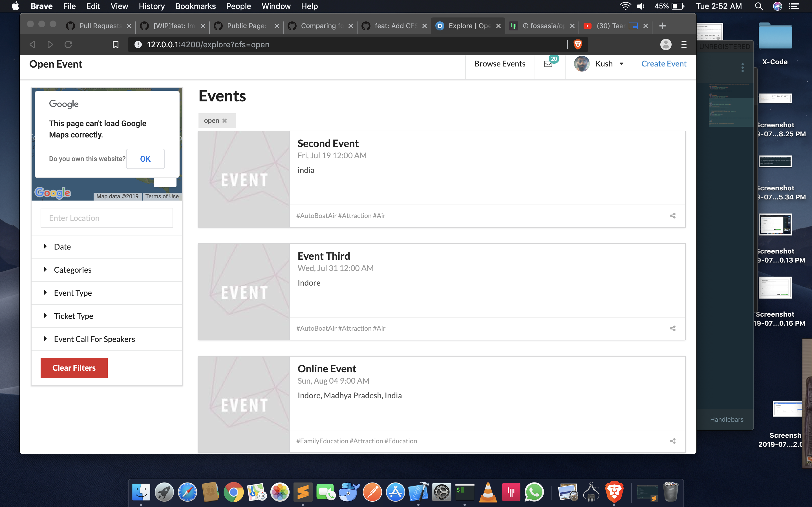Click the Create Event link
The image size is (812, 507).
coord(664,64)
